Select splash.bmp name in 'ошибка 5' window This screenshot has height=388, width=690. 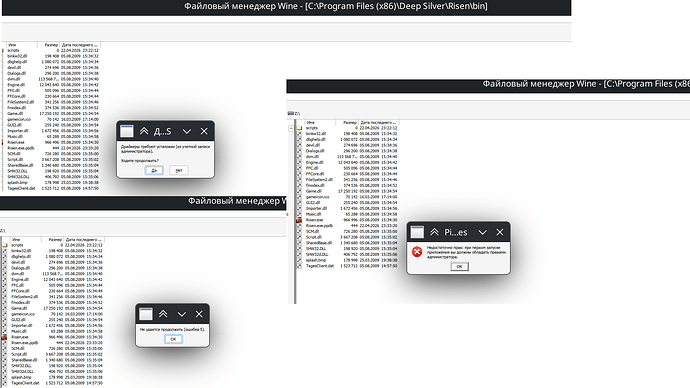(x=21, y=377)
